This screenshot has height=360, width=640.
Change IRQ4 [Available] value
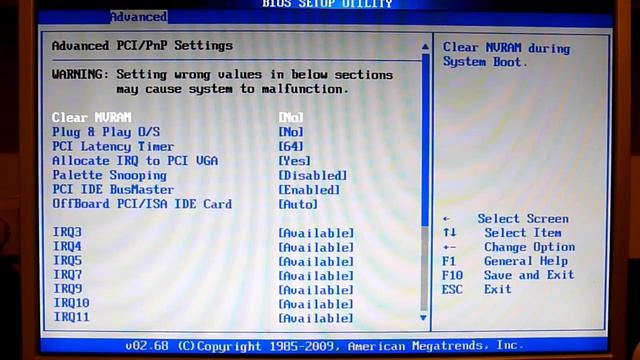[x=316, y=248]
